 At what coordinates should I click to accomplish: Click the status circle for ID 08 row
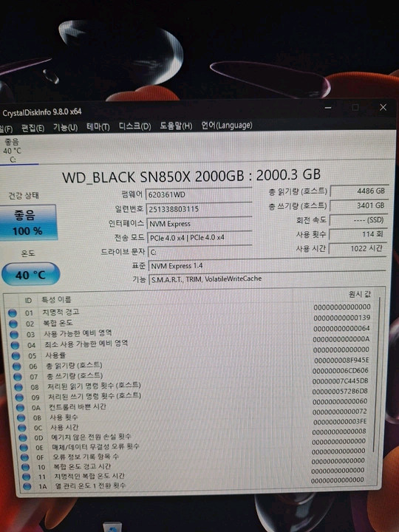pyautogui.click(x=18, y=387)
